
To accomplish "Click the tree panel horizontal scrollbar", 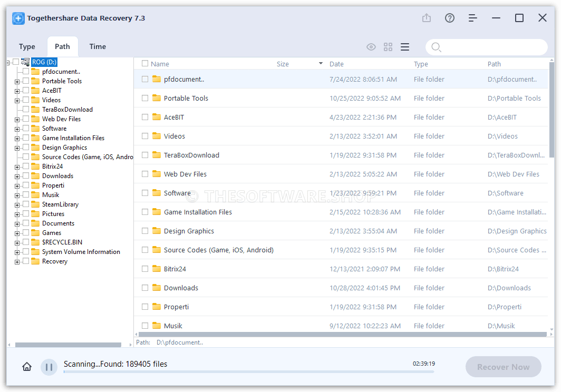I will (68, 345).
